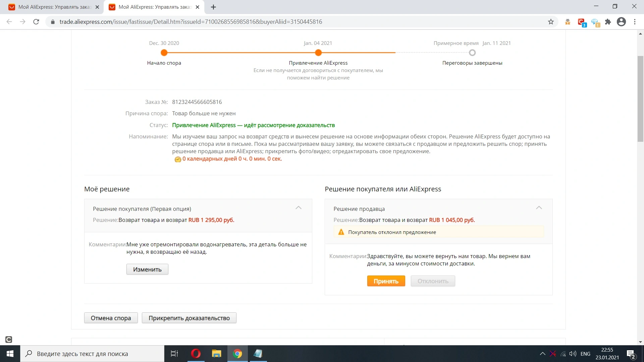
Task: Click the scrollbar down arrow
Action: pyautogui.click(x=640, y=342)
